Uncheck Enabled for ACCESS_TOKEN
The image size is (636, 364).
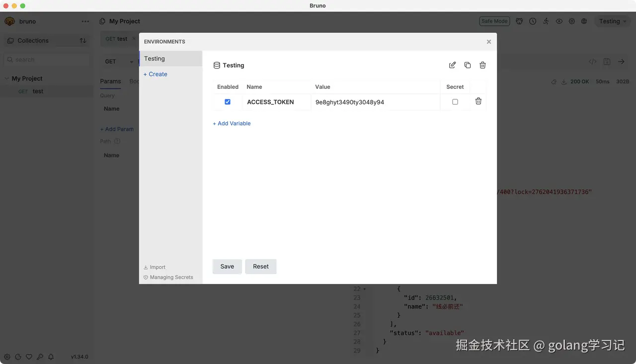[228, 102]
